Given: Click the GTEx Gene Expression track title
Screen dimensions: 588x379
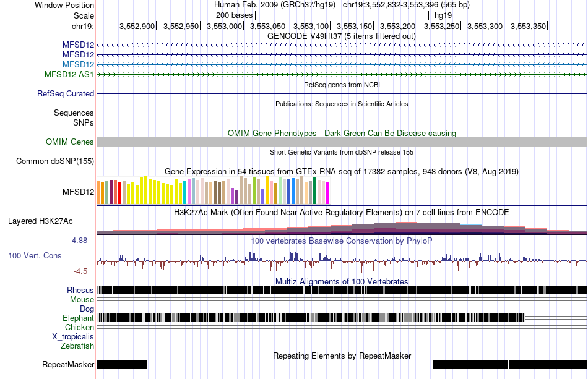Looking at the screenshot, I should 342,171.
